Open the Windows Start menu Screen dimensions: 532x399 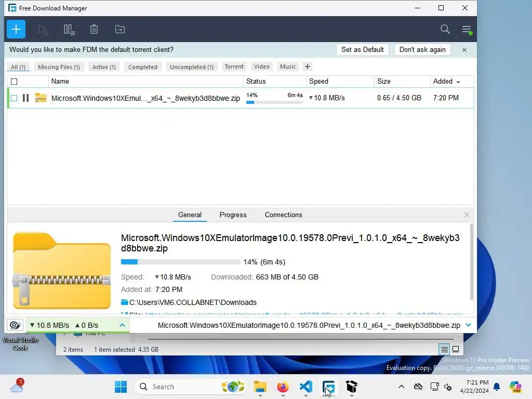tap(121, 387)
